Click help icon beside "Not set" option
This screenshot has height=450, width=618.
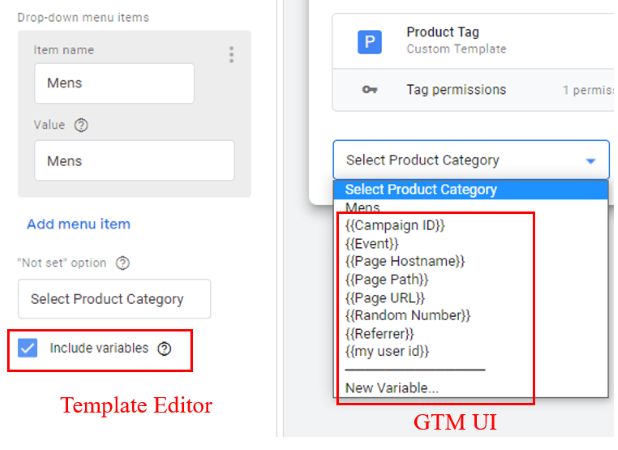(123, 263)
